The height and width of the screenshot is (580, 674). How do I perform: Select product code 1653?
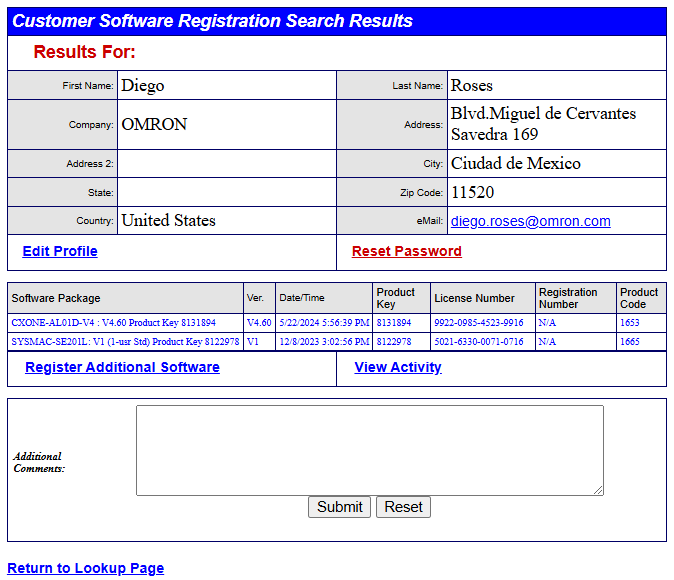[x=629, y=323]
